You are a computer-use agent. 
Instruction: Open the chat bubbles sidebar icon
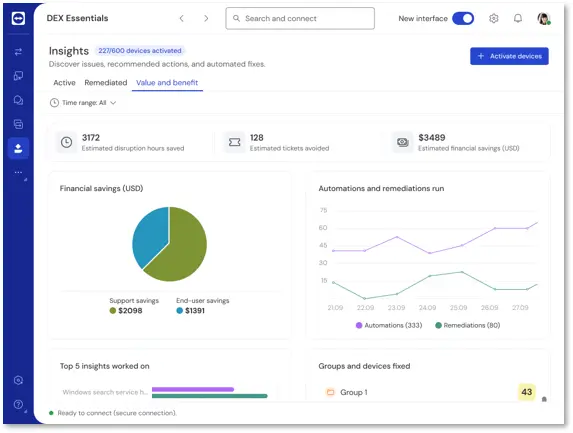coord(18,100)
